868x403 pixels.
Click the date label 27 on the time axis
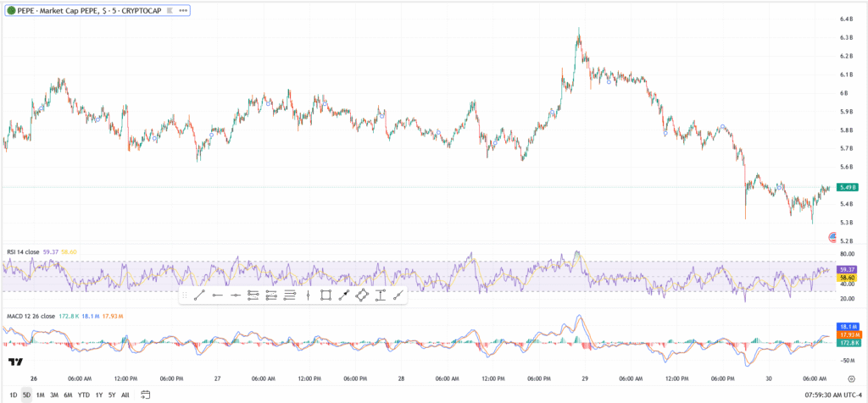(218, 379)
